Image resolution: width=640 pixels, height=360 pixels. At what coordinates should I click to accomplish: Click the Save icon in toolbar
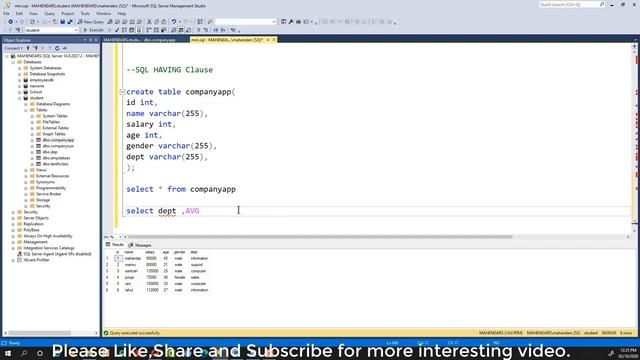(62, 22)
